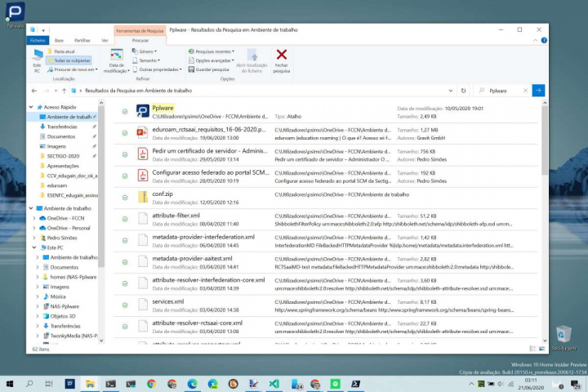The width and height of the screenshot is (588, 392).
Task: Open the Pplware shortcut result icon
Action: pos(141,112)
